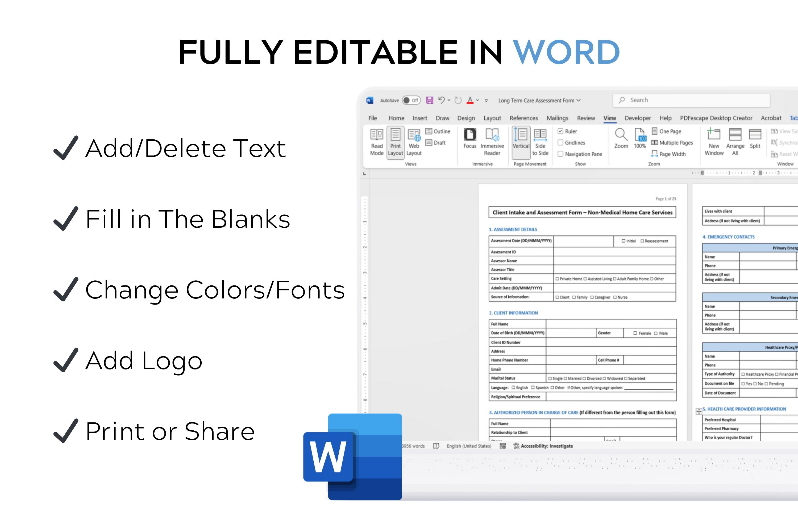Screen dimensions: 798x532
Task: Click the proofing book icon in status bar
Action: (436, 446)
